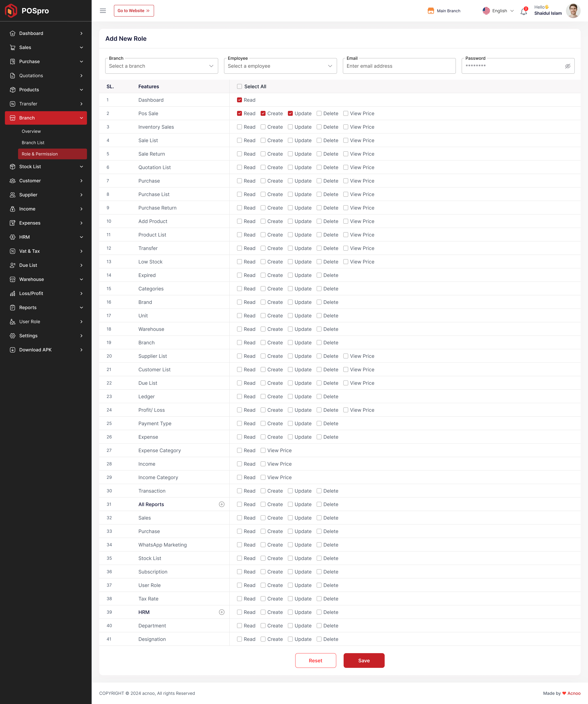Image resolution: width=588 pixels, height=704 pixels.
Task: Click the hamburger menu icon
Action: click(x=103, y=11)
